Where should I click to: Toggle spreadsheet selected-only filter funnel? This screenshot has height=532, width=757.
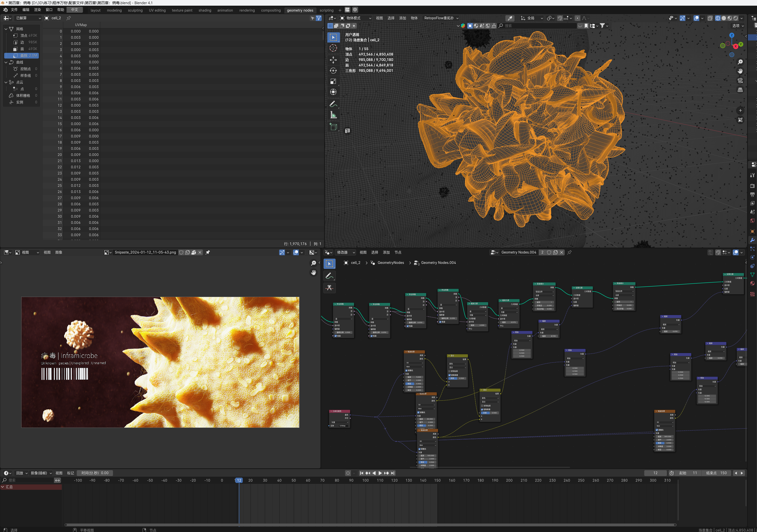(318, 18)
